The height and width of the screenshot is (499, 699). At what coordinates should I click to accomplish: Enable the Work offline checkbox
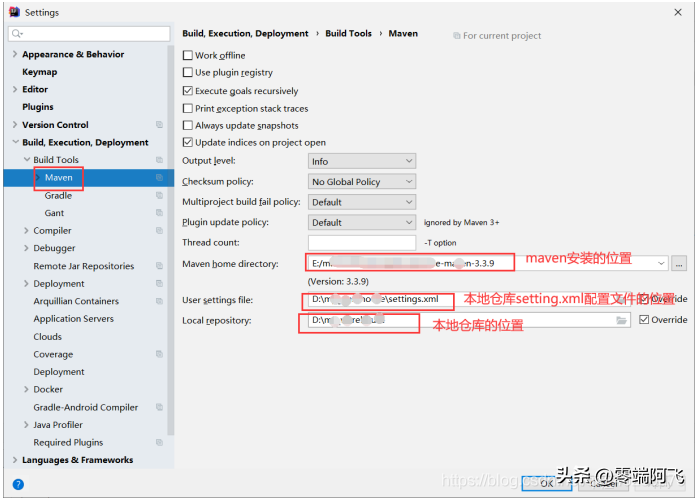[x=188, y=55]
